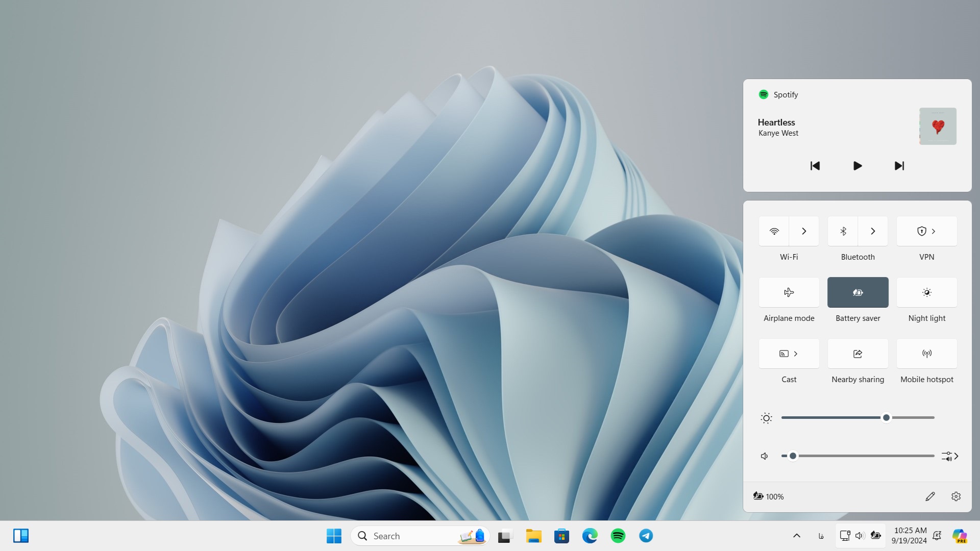This screenshot has width=980, height=551.
Task: Expand Bluetooth device options chevron
Action: 873,231
